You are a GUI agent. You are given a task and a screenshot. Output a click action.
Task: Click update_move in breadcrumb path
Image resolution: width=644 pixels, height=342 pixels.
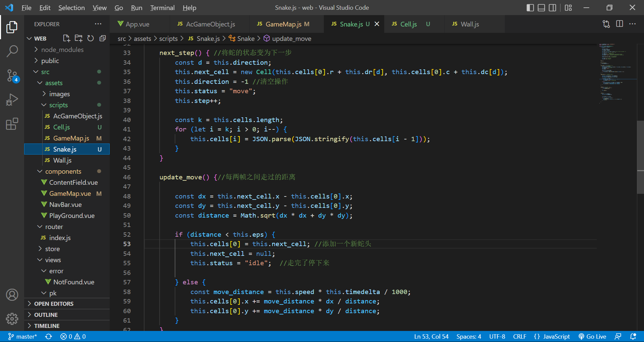click(291, 39)
